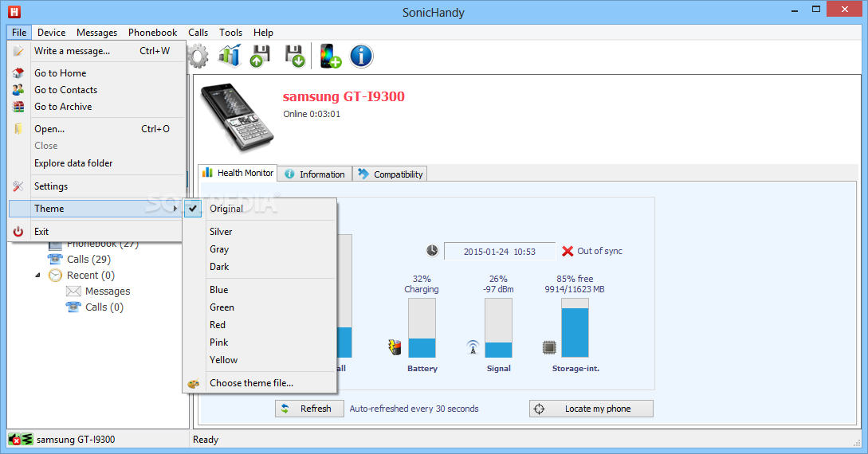This screenshot has width=868, height=454.
Task: Switch to the Health Monitor tab
Action: (x=238, y=173)
